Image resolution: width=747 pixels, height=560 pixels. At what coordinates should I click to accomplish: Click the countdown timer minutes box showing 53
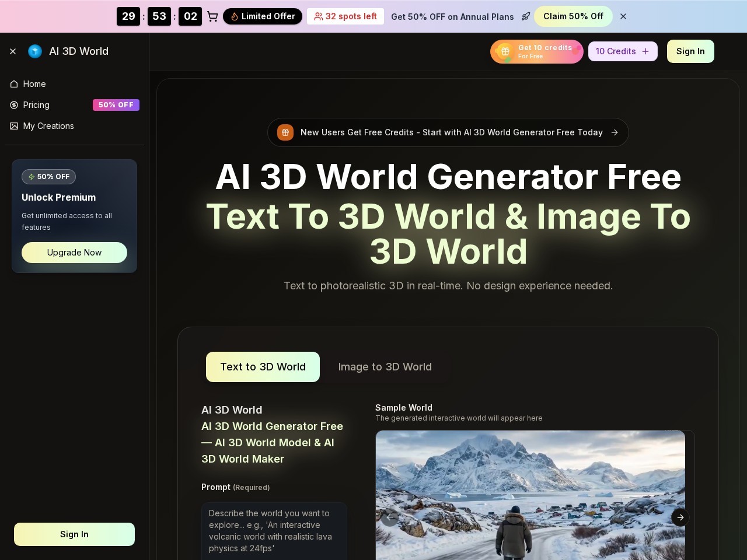tap(159, 16)
